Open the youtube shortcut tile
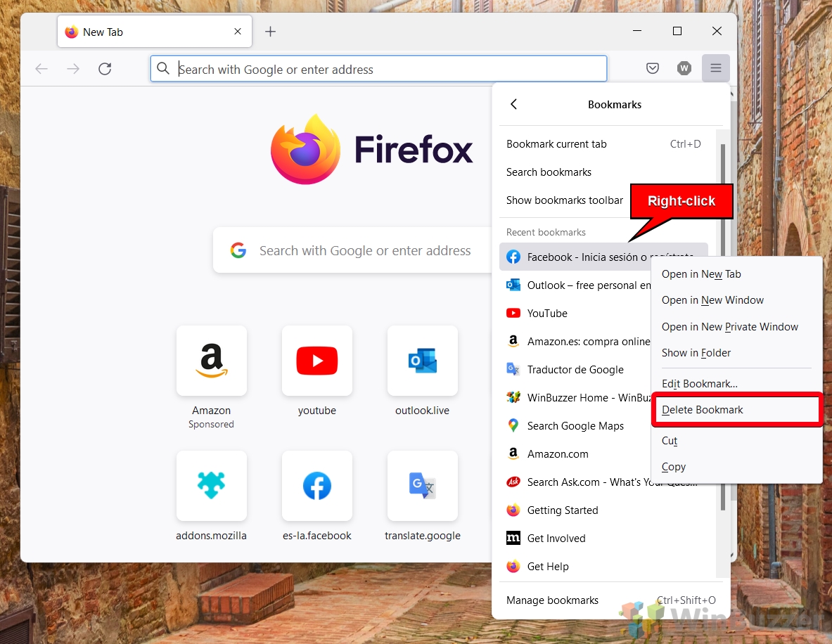The image size is (832, 644). coord(316,361)
